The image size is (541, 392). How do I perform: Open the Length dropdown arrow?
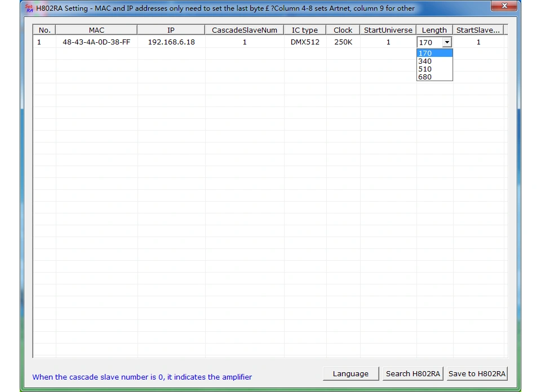click(447, 42)
